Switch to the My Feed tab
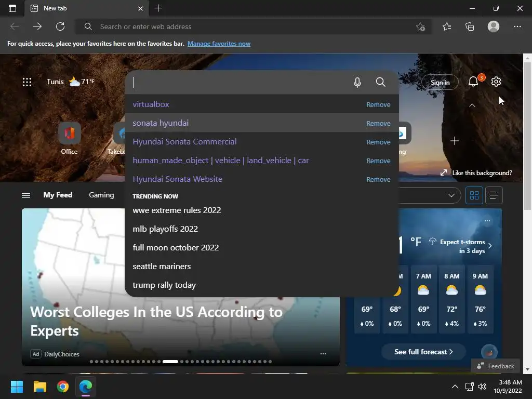532x399 pixels. coord(58,195)
